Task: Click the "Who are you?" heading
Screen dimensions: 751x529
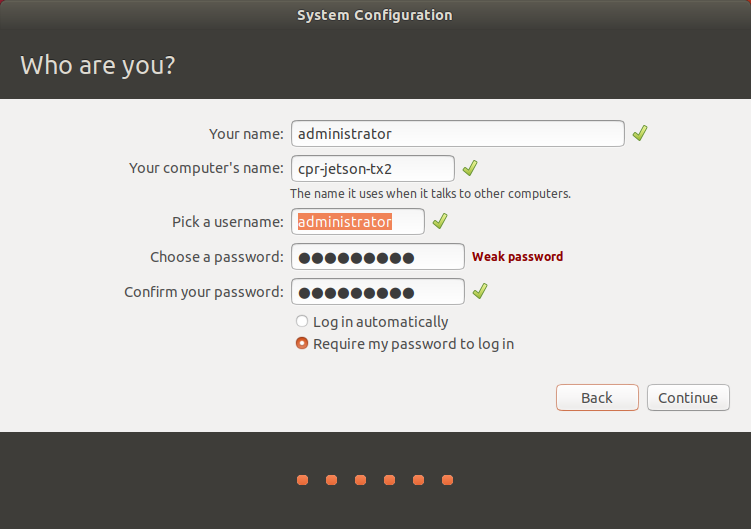Action: pyautogui.click(x=98, y=66)
